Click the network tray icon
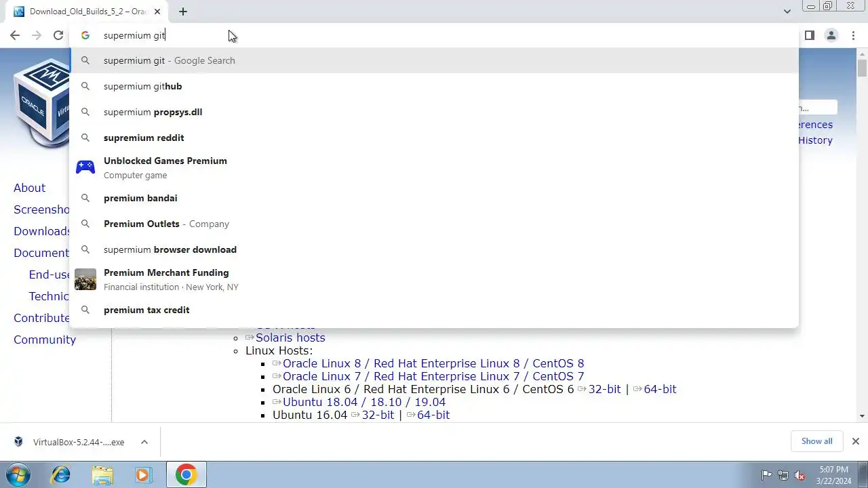Screen dimensions: 868x488 783,475
